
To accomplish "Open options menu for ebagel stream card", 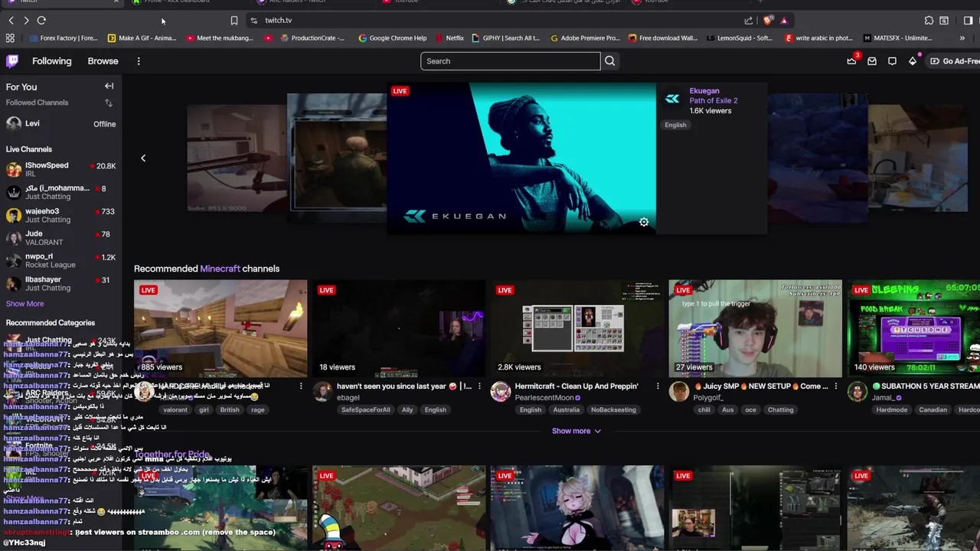I will [479, 386].
